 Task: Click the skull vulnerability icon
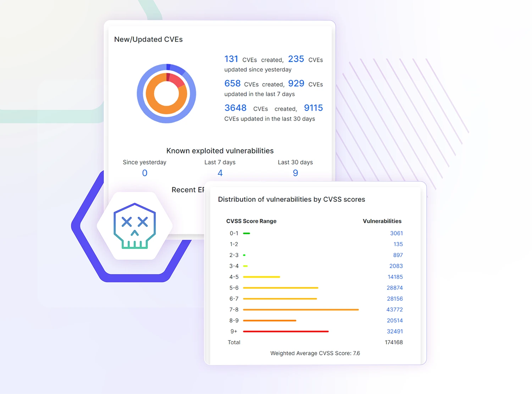point(135,226)
